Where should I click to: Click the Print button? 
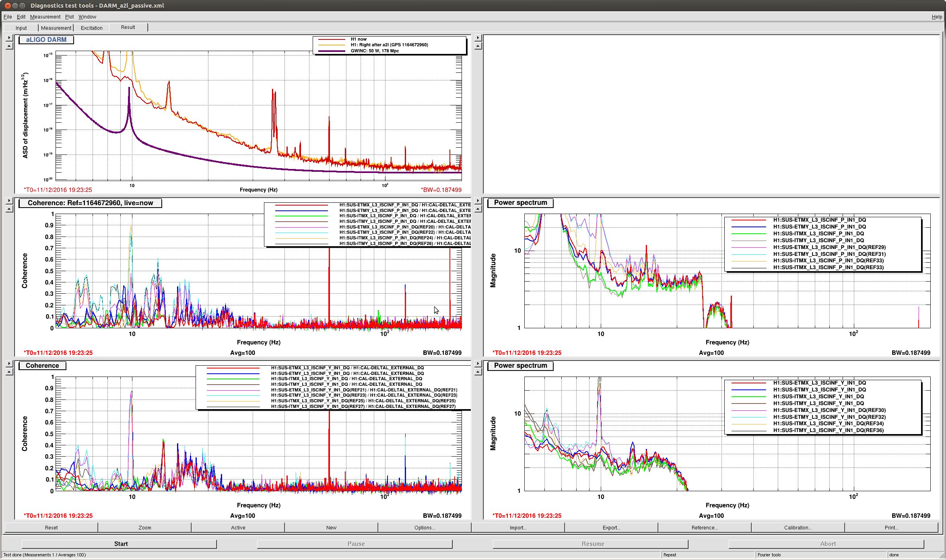click(891, 527)
